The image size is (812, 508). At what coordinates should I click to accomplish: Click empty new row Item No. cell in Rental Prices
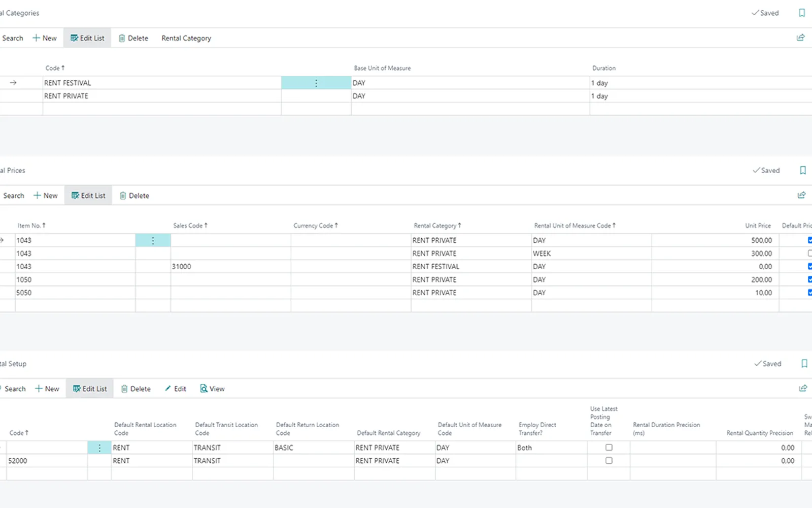75,306
